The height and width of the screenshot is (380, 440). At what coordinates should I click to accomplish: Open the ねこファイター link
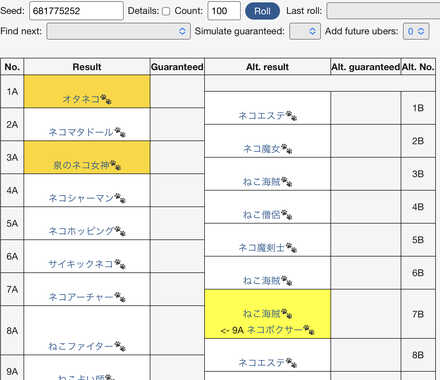(81, 346)
